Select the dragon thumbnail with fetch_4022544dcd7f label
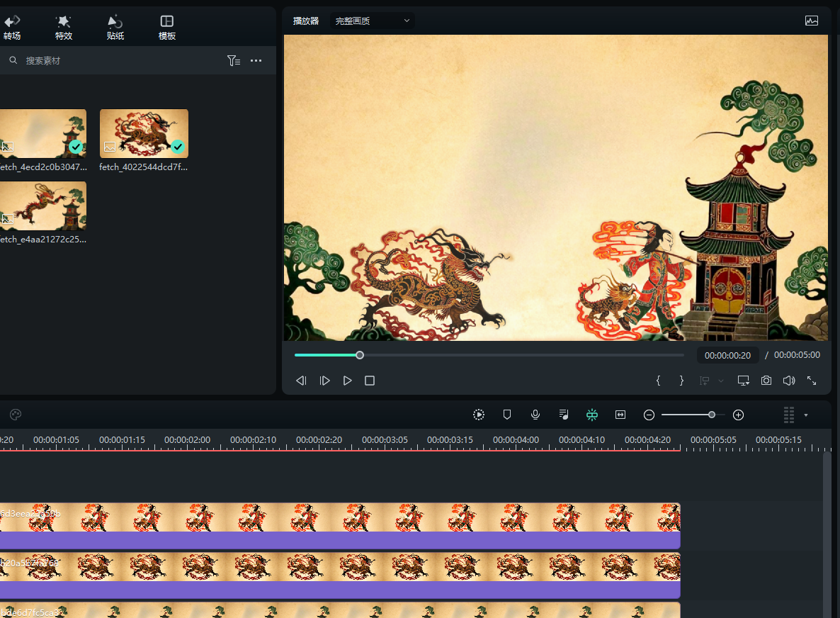The width and height of the screenshot is (840, 618). [144, 133]
